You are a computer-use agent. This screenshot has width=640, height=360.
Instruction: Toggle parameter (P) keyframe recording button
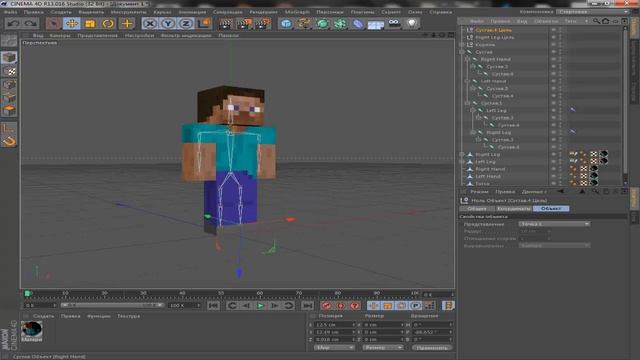(415, 306)
